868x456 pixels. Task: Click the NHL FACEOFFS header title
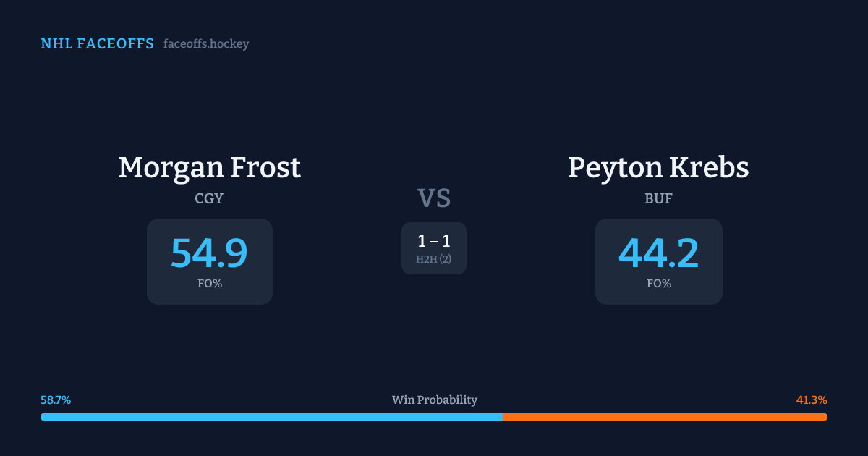pos(97,44)
